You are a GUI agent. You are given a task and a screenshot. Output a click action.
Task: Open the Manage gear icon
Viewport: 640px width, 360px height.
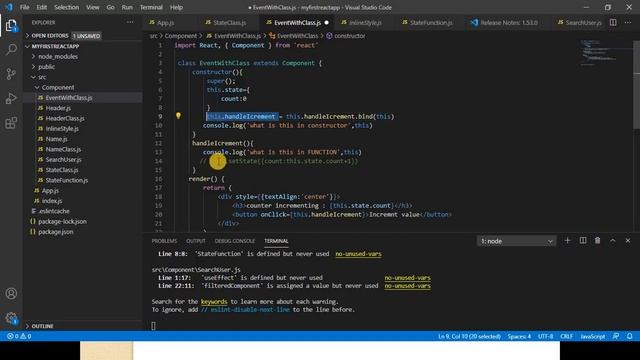11,318
